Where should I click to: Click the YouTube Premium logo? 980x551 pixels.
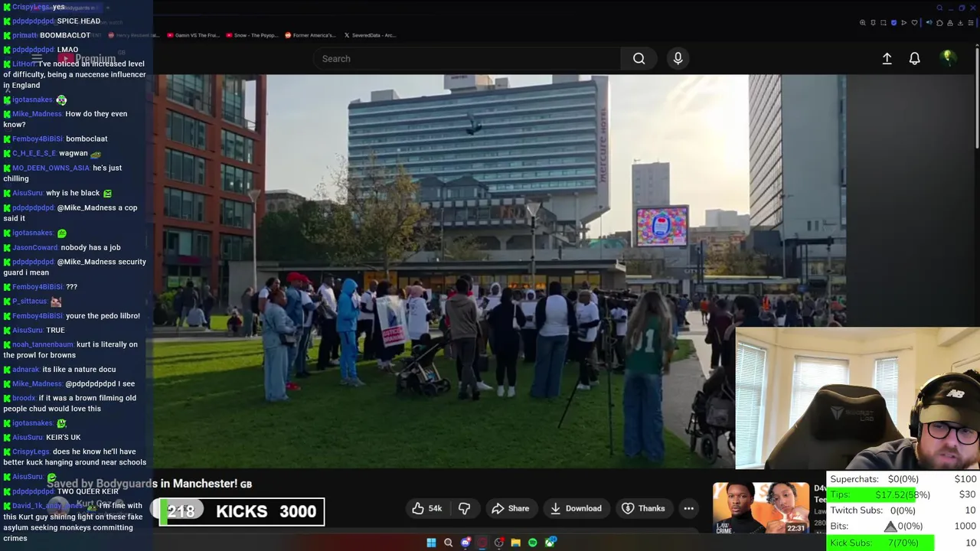pyautogui.click(x=87, y=58)
